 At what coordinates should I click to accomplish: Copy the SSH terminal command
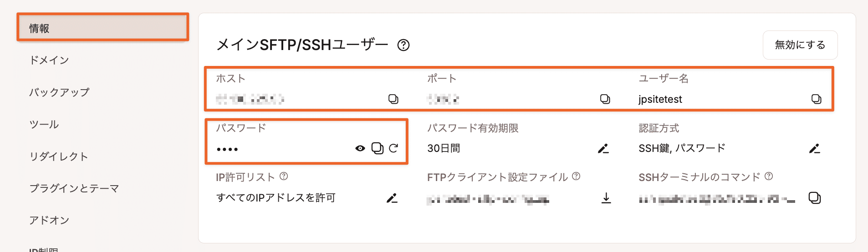[x=814, y=198]
